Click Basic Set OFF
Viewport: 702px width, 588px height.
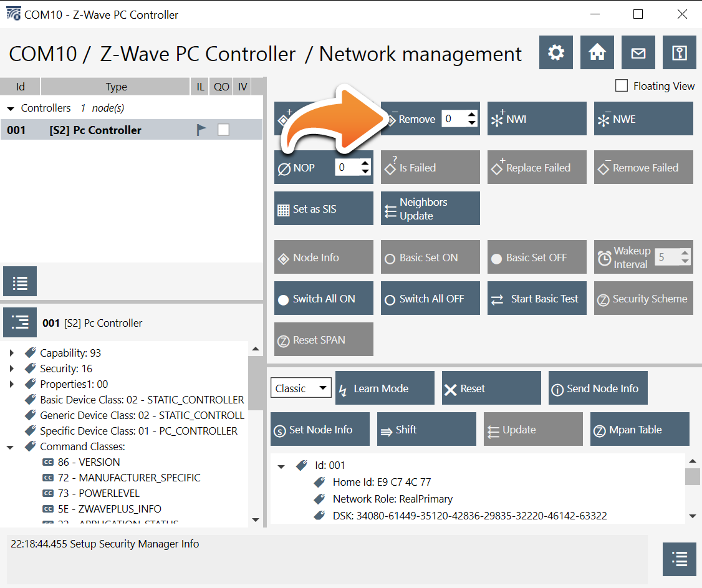[537, 257]
